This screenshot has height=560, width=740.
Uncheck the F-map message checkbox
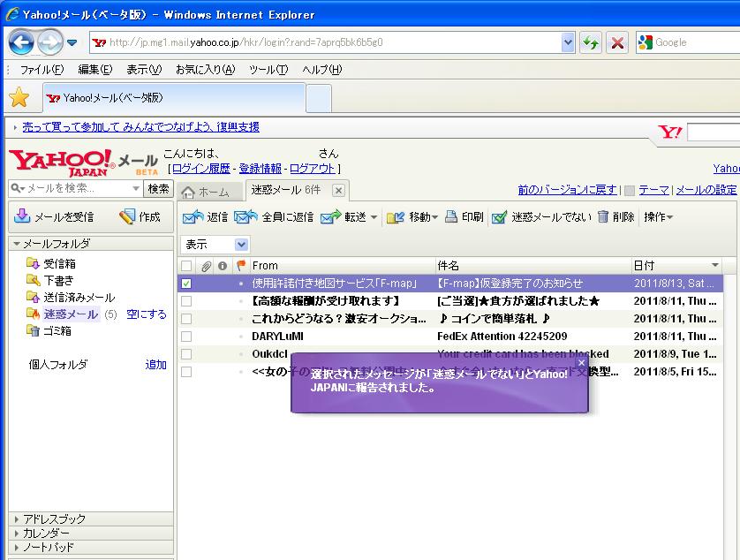(x=186, y=284)
